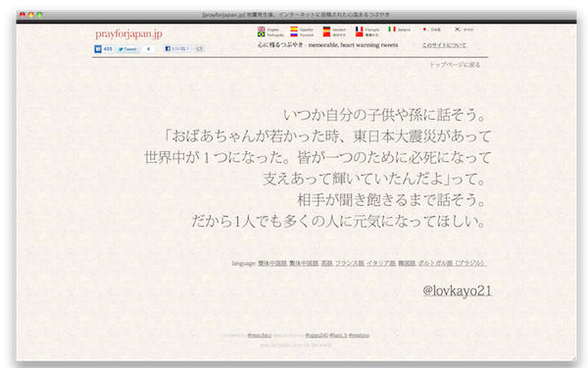
Task: Select the UK flag for English
Action: 261,29
